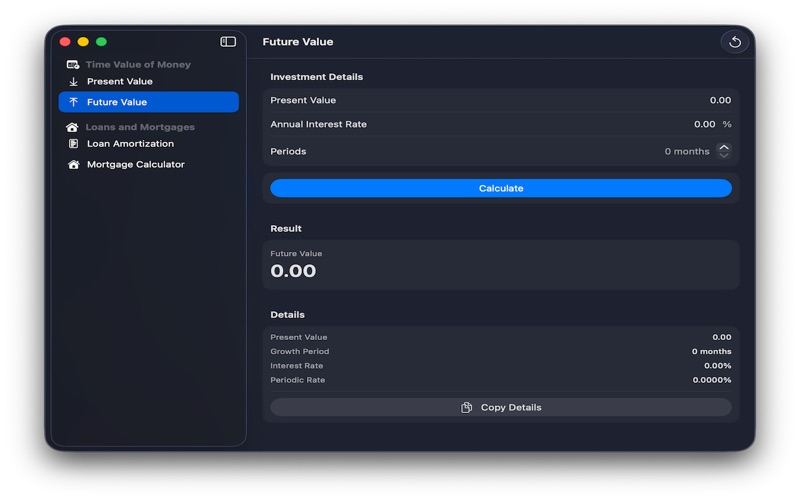This screenshot has width=800, height=500.
Task: Click the Future Value window title
Action: 298,42
